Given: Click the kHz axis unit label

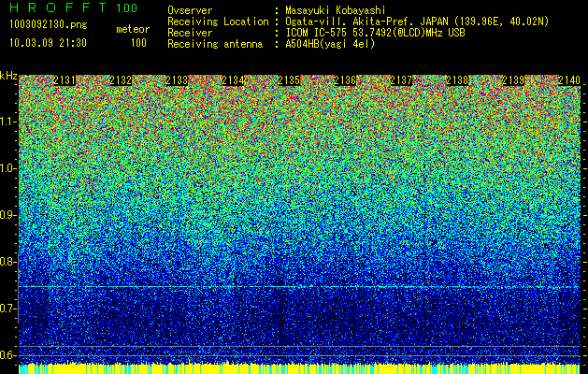Looking at the screenshot, I should click(8, 76).
